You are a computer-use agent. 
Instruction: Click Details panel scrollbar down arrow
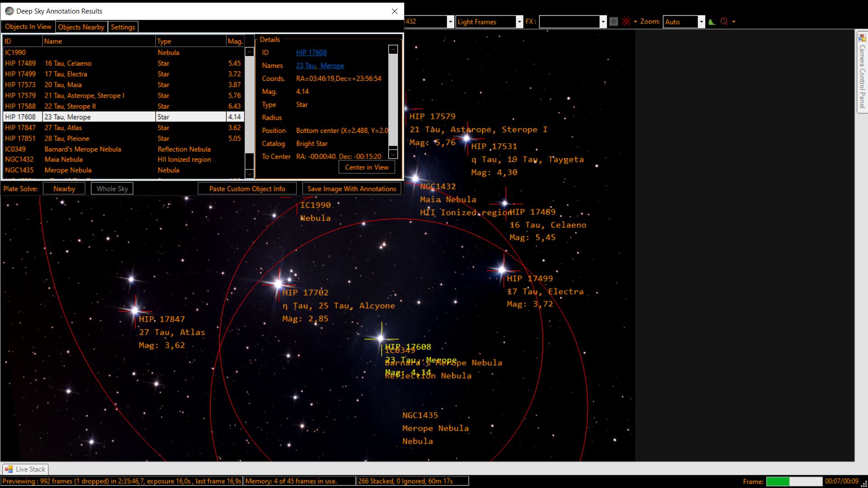click(x=393, y=154)
